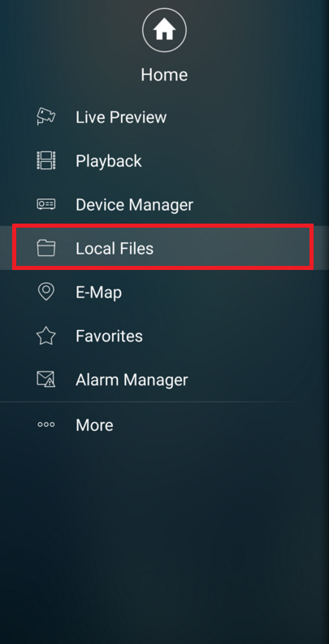329x644 pixels.
Task: Click the Local Files folder icon
Action: (46, 248)
